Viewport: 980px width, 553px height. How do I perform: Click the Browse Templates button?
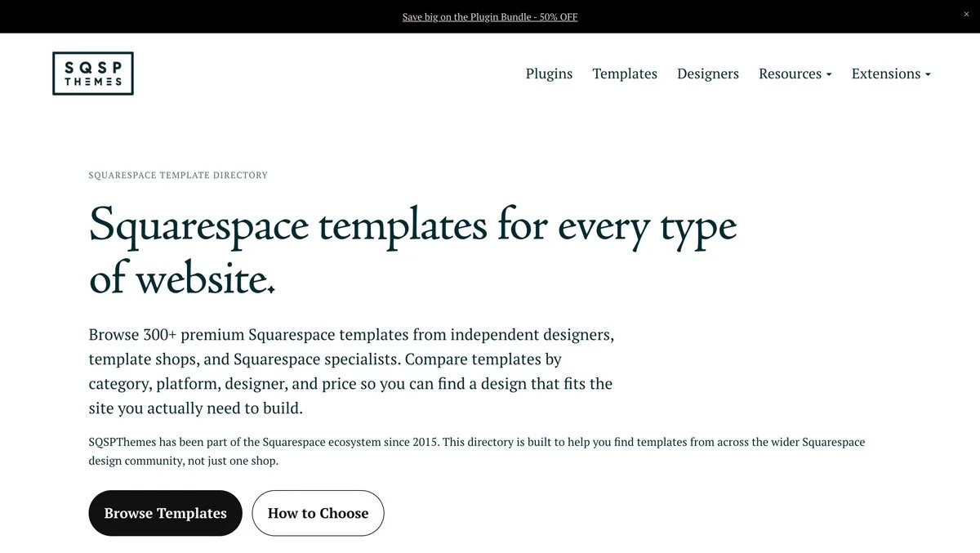point(165,513)
